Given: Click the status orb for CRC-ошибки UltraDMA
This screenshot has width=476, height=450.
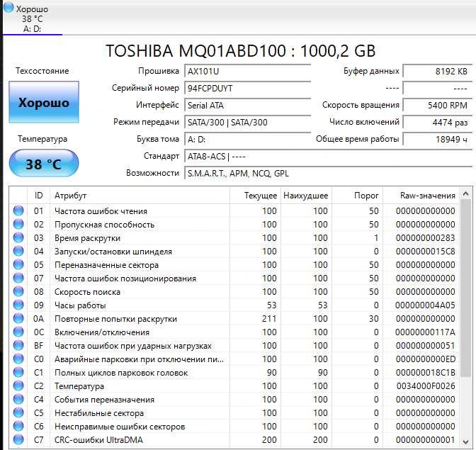Looking at the screenshot, I should click(18, 439).
